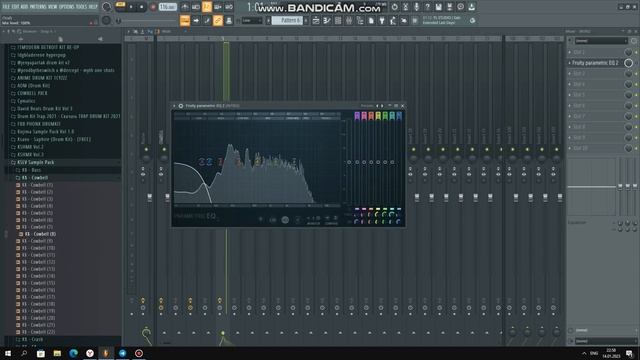640x360 pixels.
Task: Click the arrow step-edit icon
Action: [196, 20]
